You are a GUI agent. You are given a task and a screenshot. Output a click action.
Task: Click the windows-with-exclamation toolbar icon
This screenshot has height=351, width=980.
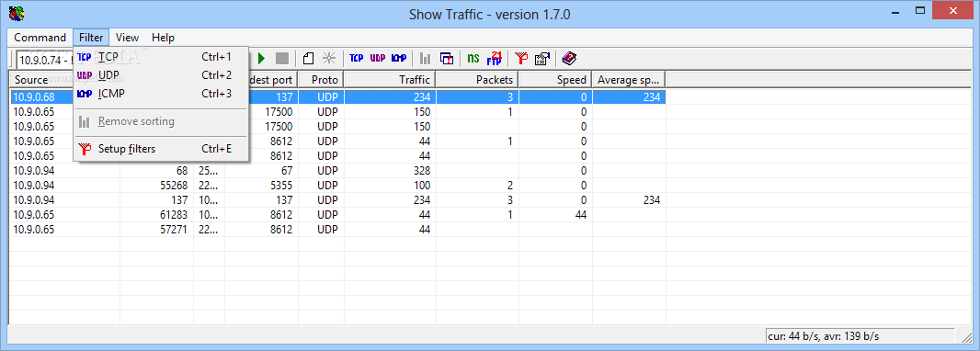click(x=446, y=58)
